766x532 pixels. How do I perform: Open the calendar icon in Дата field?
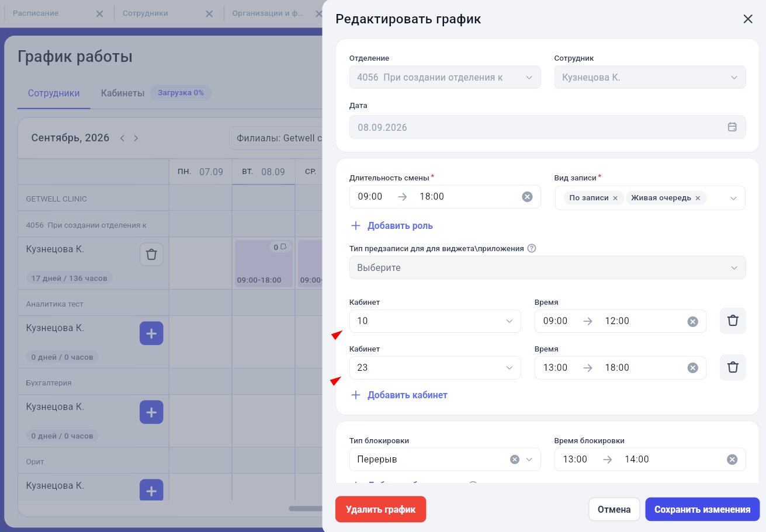(x=732, y=127)
